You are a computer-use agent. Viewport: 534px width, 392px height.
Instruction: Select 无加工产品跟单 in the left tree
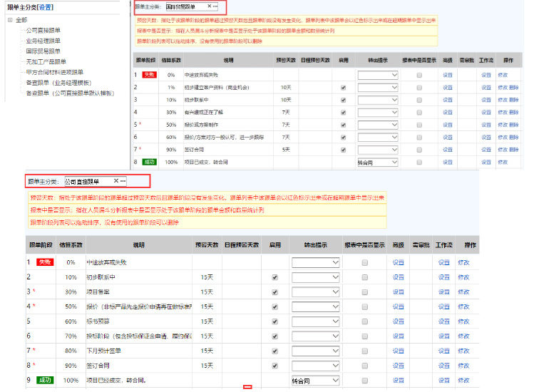coord(47,61)
